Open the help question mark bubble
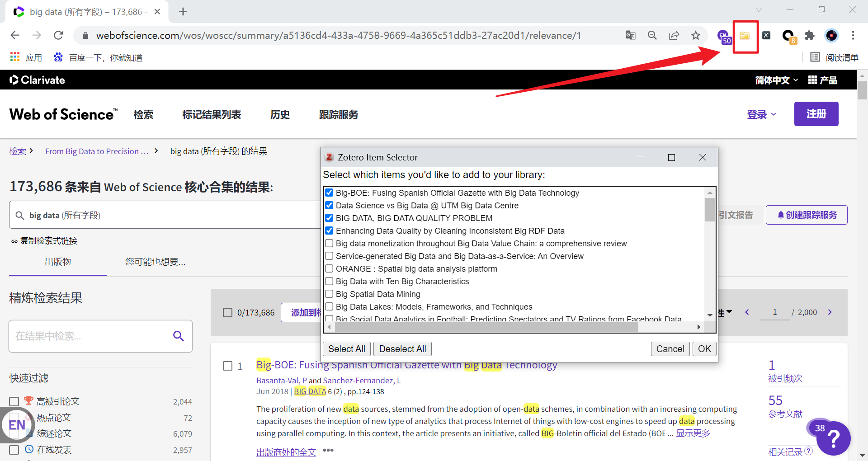 point(833,438)
